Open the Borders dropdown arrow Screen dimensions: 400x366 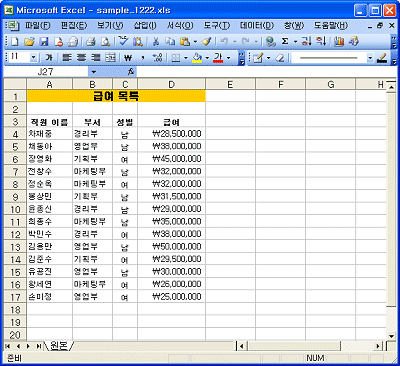point(186,58)
